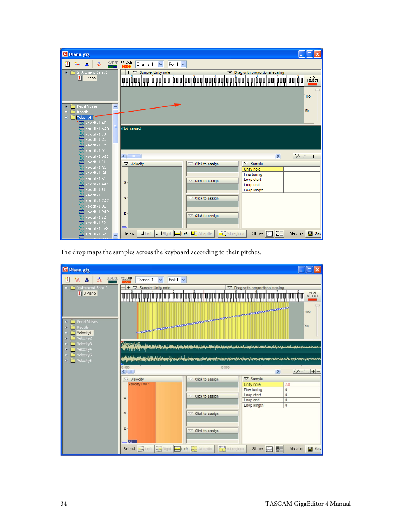Viewport: 411px width, 532px height.
Task: Select Velocity6 folder in lower window
Action: coord(84,361)
